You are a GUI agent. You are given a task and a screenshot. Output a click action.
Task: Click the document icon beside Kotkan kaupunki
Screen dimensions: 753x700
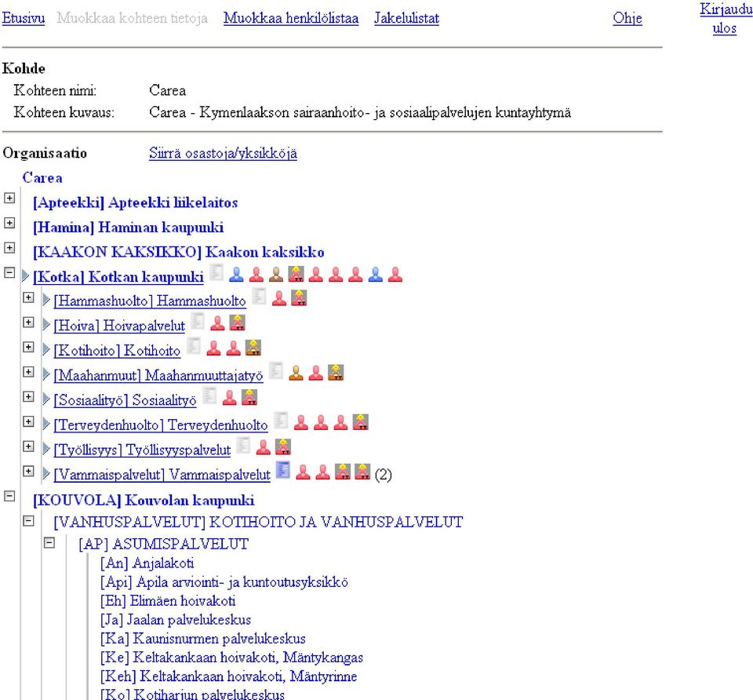coord(216,272)
